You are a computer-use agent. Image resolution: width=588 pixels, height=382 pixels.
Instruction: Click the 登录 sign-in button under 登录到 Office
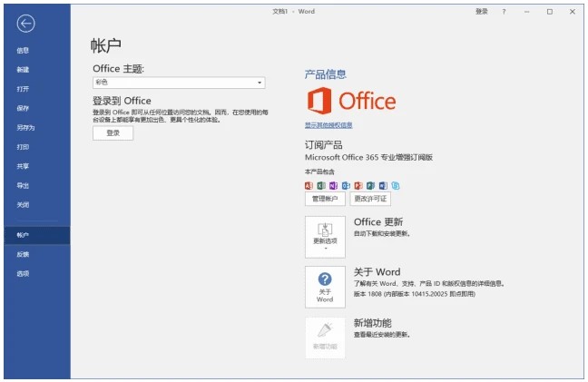coord(113,133)
